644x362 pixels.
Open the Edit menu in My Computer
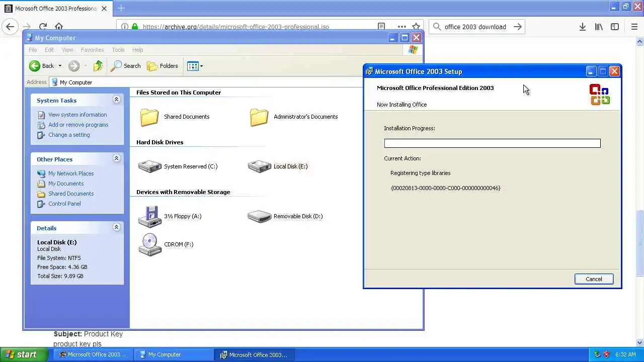[49, 50]
